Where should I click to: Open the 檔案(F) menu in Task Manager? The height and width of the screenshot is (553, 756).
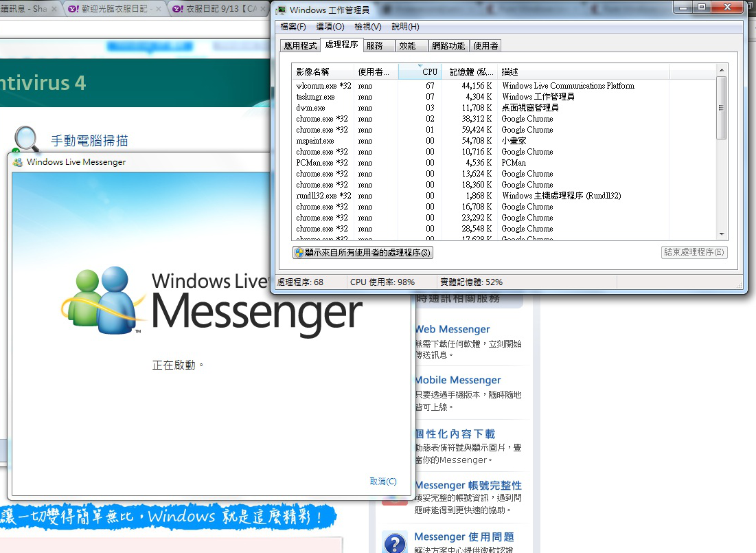tap(293, 27)
